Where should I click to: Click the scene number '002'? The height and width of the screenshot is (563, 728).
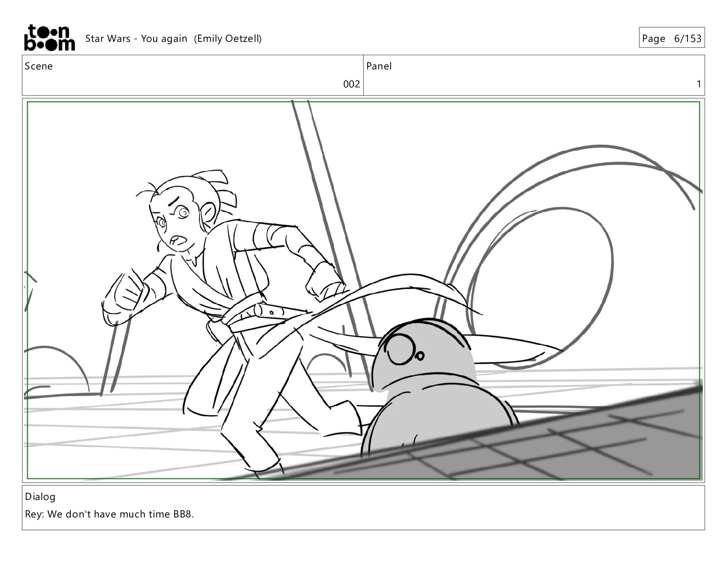[x=352, y=84]
